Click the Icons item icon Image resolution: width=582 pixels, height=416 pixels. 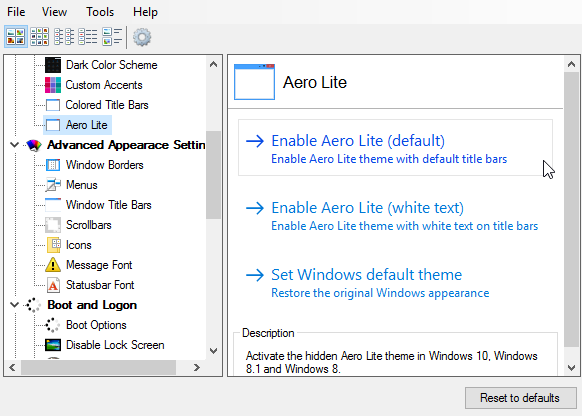53,245
